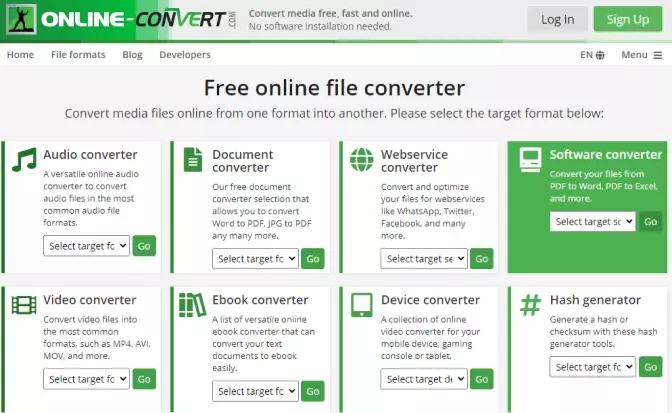
Task: Open Software converter target dropdown
Action: coord(593,221)
